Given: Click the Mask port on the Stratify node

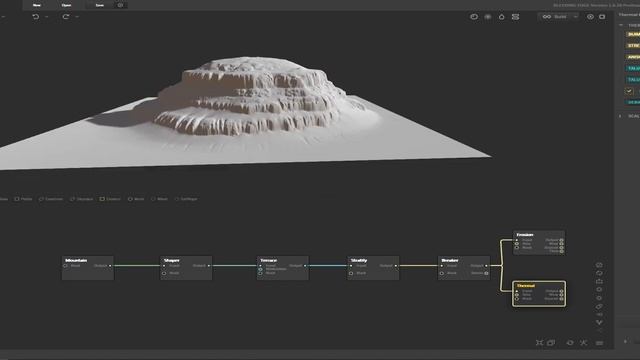Looking at the screenshot, I should (x=351, y=273).
